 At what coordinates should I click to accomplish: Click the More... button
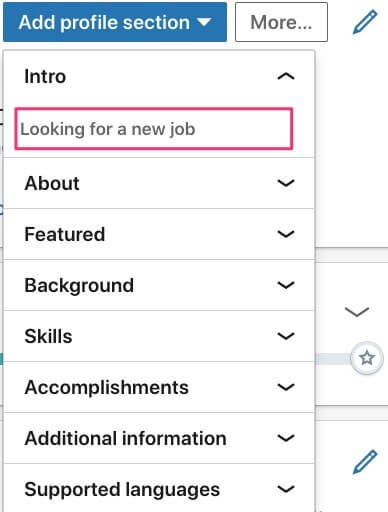[x=281, y=22]
